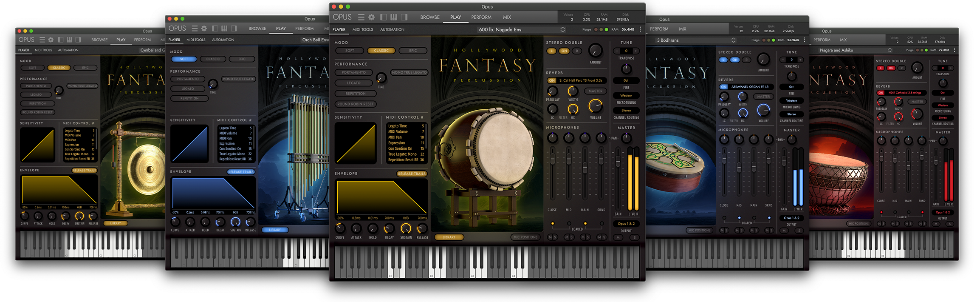980x302 pixels.
Task: Toggle Stereo Double R channel in Nagado window
Action: click(576, 51)
